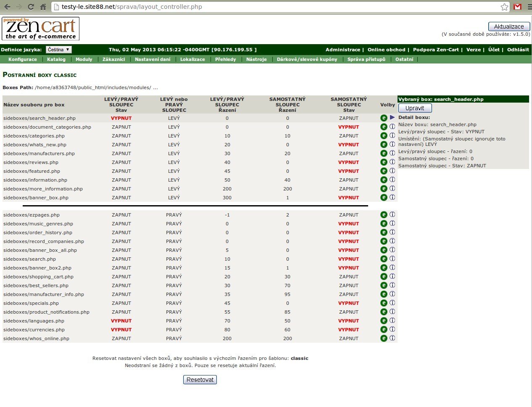Screen dimensions: 532x407
Task: Bookmark this page with the star icon
Action: [504, 7]
